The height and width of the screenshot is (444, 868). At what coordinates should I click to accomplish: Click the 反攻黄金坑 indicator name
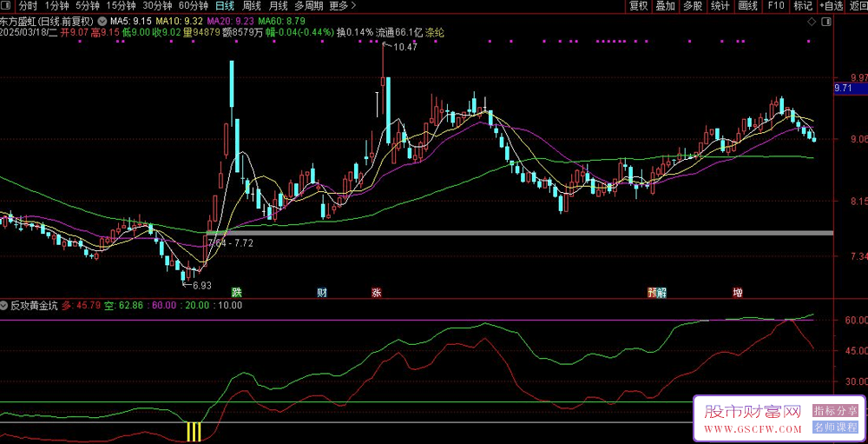pyautogui.click(x=35, y=305)
